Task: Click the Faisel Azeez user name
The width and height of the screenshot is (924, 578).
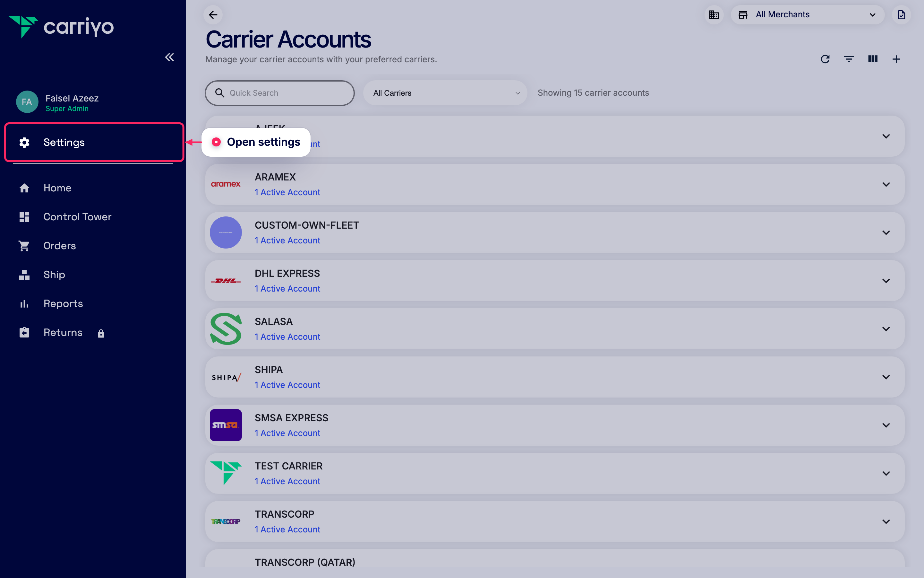Action: pyautogui.click(x=72, y=98)
